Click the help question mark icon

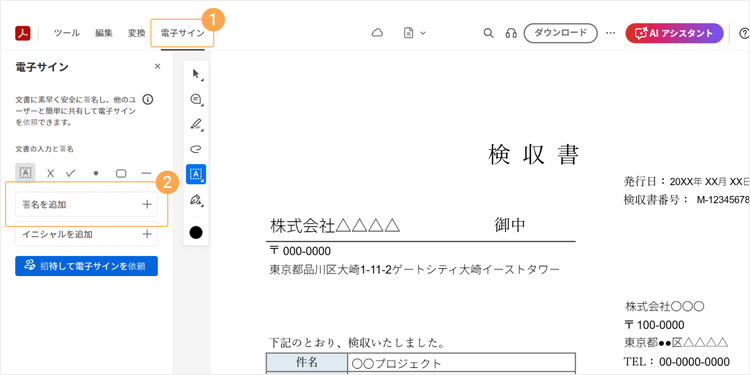tap(744, 33)
